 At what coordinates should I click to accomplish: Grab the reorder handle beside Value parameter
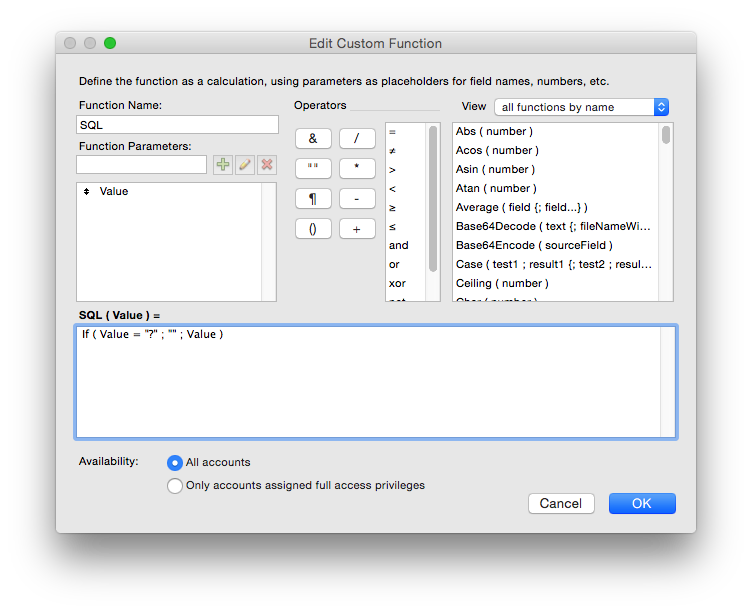(x=87, y=191)
